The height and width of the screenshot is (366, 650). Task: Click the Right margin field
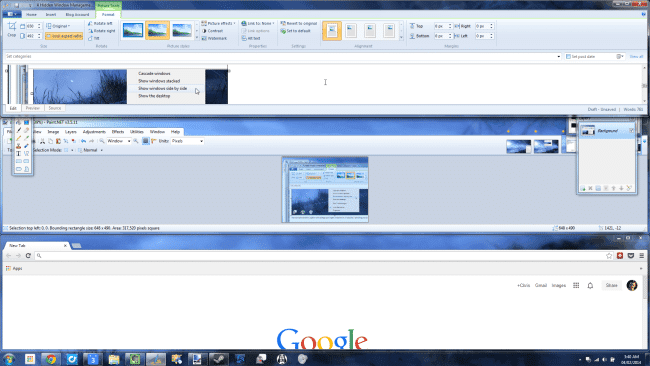click(x=485, y=26)
